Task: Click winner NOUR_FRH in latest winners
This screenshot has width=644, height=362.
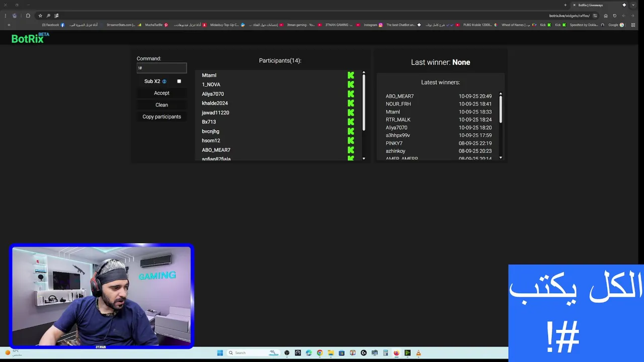Action: pos(398,104)
